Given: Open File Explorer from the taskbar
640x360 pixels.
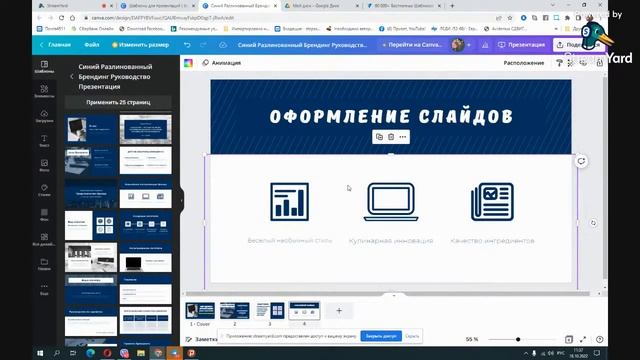Looking at the screenshot, I should pyautogui.click(x=141, y=353).
